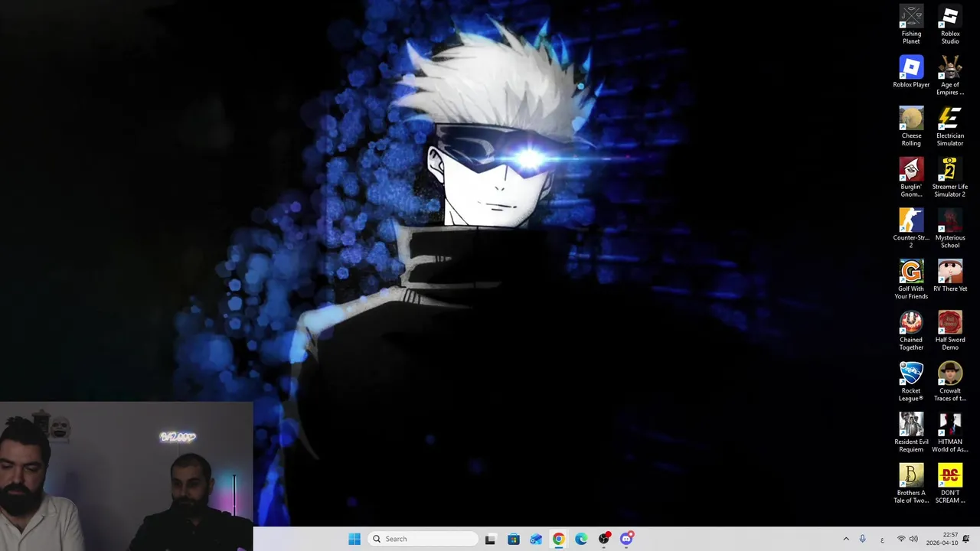Open the Outlook mail taskbar icon
980x551 pixels.
point(536,539)
